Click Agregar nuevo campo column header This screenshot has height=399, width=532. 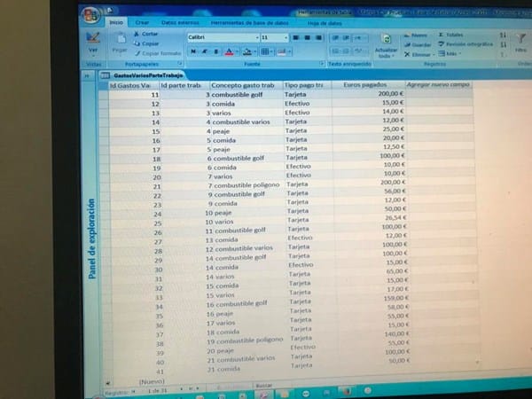click(439, 84)
